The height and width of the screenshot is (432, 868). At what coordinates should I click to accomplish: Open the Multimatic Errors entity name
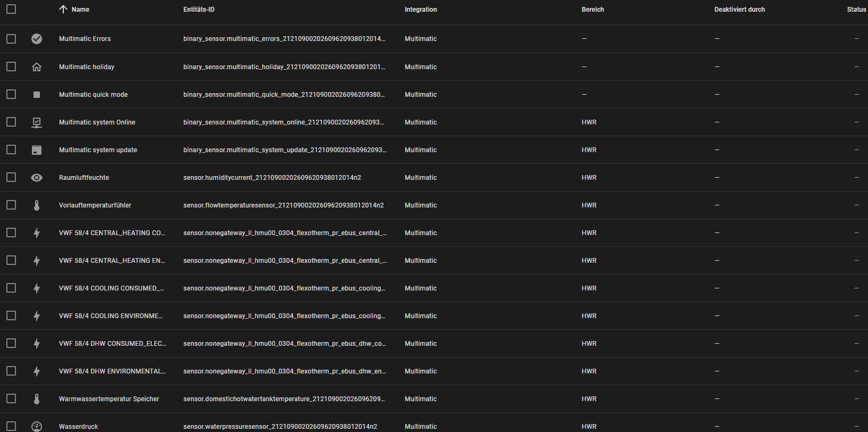(85, 39)
